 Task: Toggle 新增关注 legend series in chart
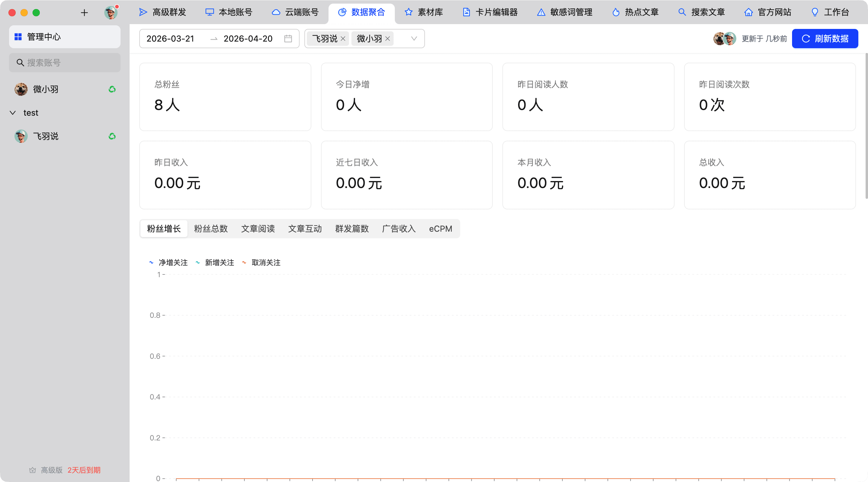215,263
